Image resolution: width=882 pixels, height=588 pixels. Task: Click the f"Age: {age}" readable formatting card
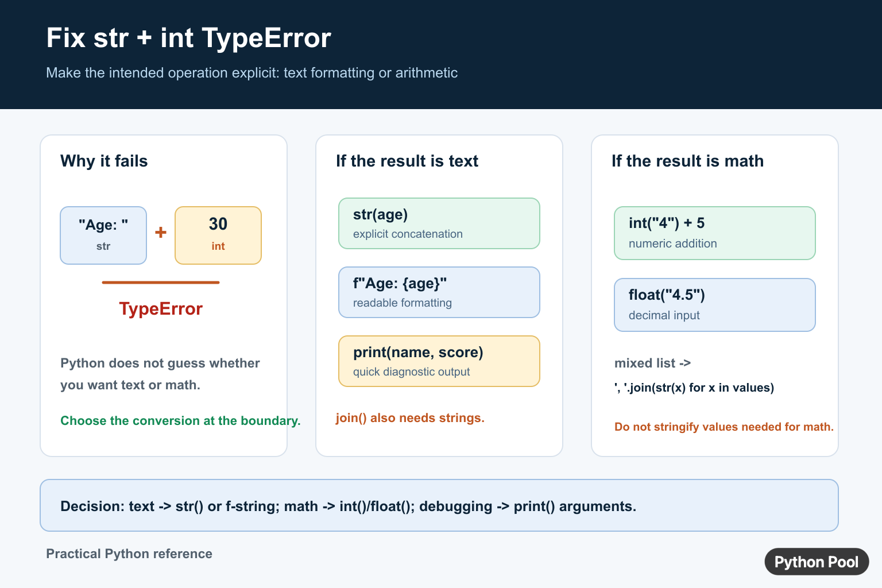pos(439,292)
